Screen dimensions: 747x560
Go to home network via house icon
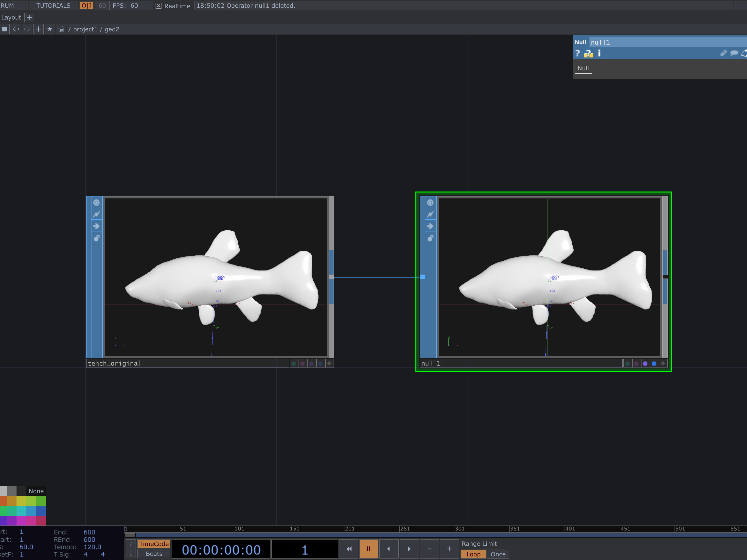(x=61, y=29)
